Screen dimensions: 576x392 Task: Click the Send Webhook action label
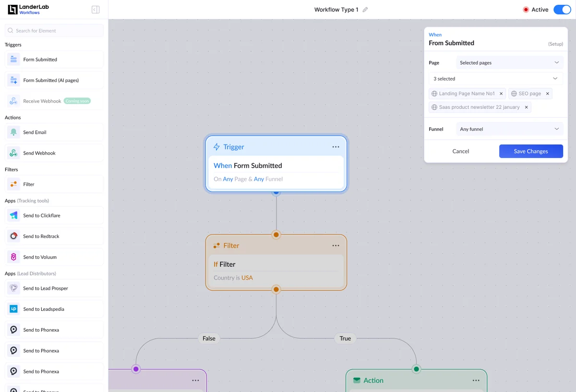(39, 153)
